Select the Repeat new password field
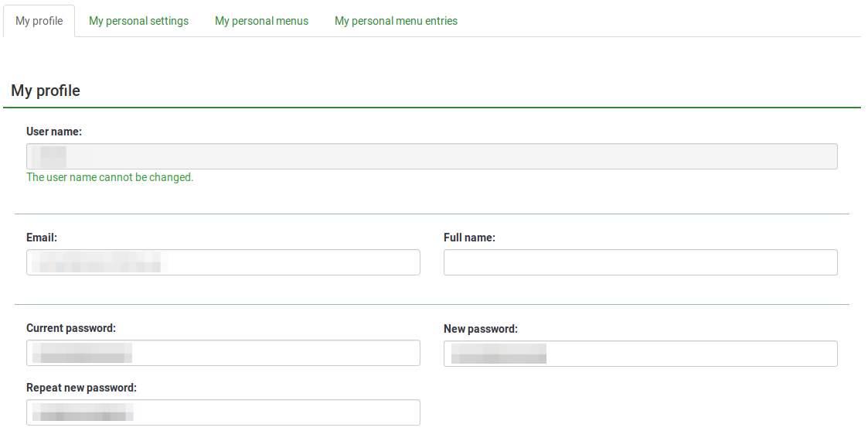868x431 pixels. 223,412
